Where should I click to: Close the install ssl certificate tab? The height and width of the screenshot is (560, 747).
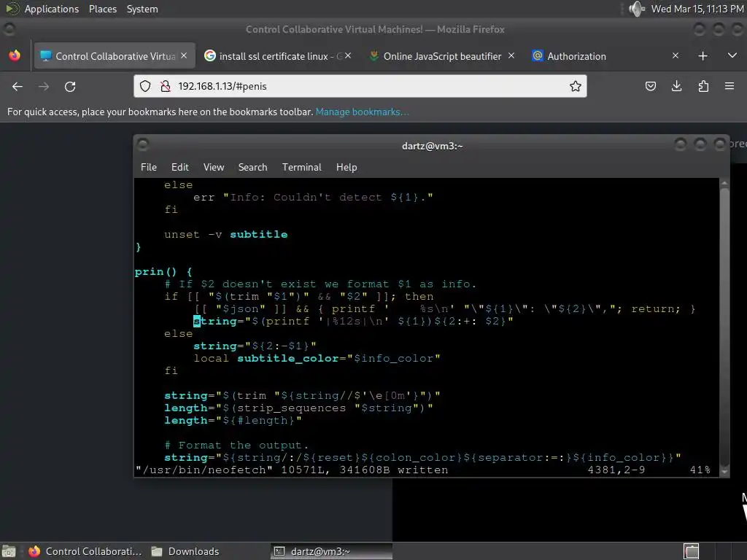(x=348, y=55)
